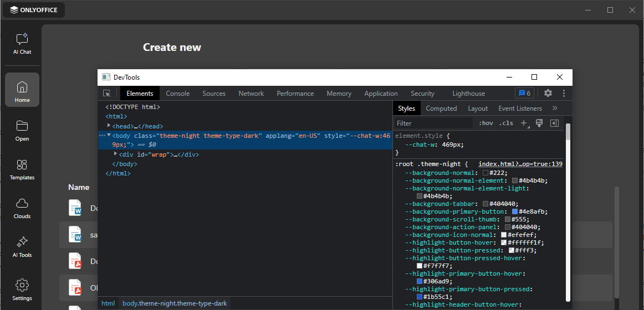This screenshot has width=644, height=310.
Task: Switch to the Sources tab
Action: point(214,94)
